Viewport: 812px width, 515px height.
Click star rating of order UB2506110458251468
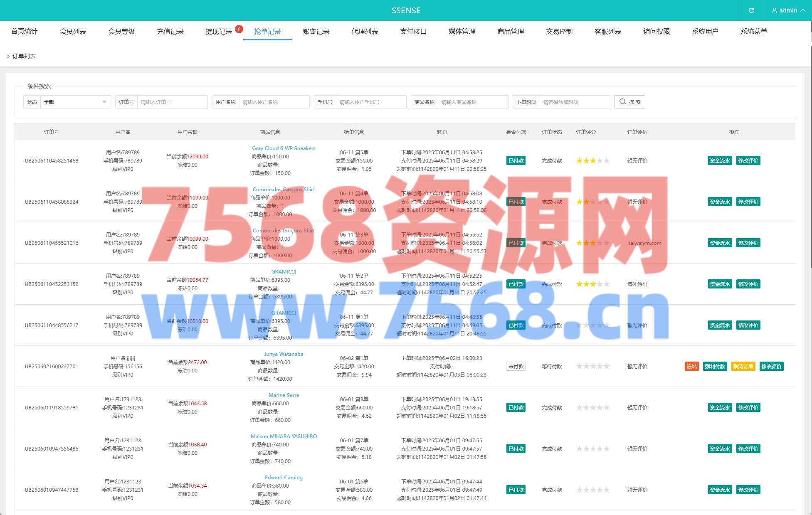pos(592,160)
